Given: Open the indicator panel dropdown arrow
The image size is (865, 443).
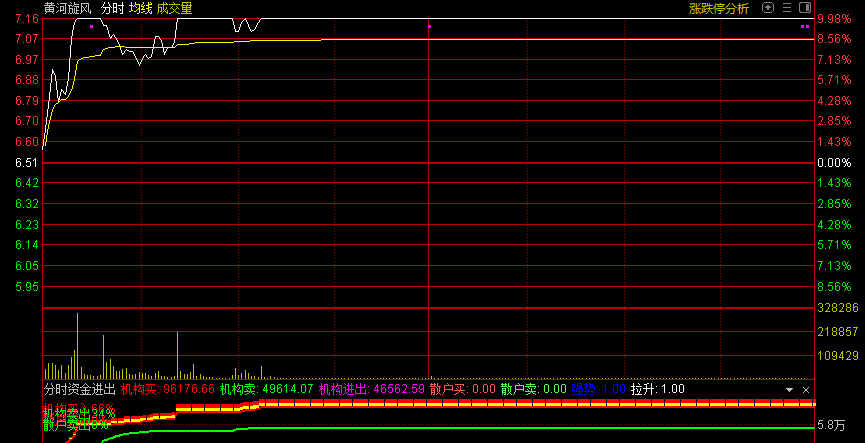Looking at the screenshot, I should coord(790,389).
